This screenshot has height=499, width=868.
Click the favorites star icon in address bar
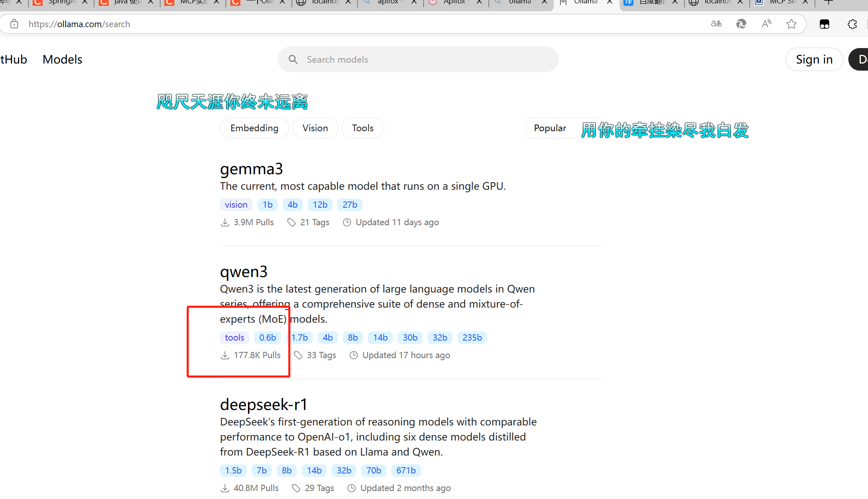coord(791,24)
